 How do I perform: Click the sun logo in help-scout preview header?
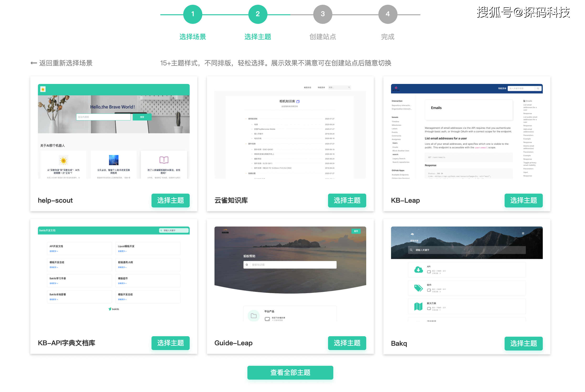43,89
